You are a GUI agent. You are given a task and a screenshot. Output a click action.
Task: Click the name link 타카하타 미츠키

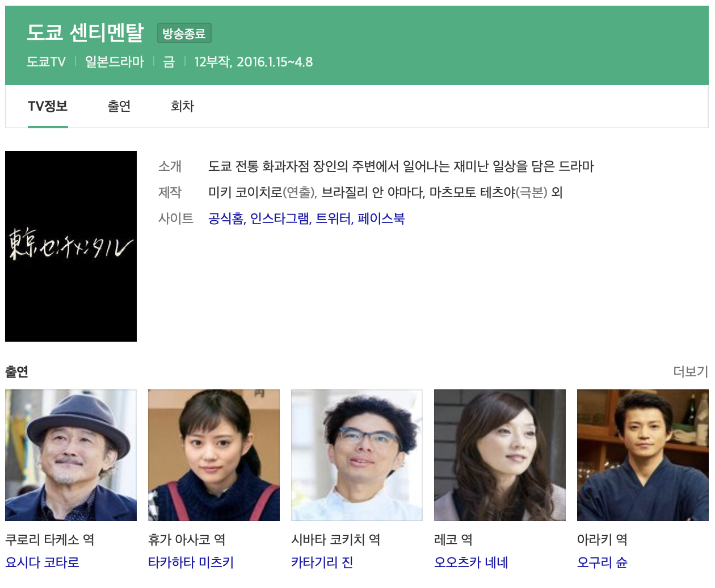click(191, 562)
